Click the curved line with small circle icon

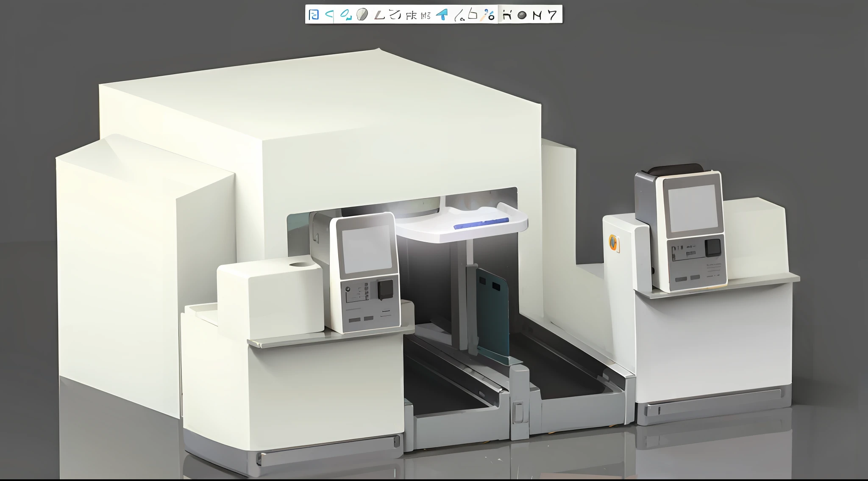[459, 16]
